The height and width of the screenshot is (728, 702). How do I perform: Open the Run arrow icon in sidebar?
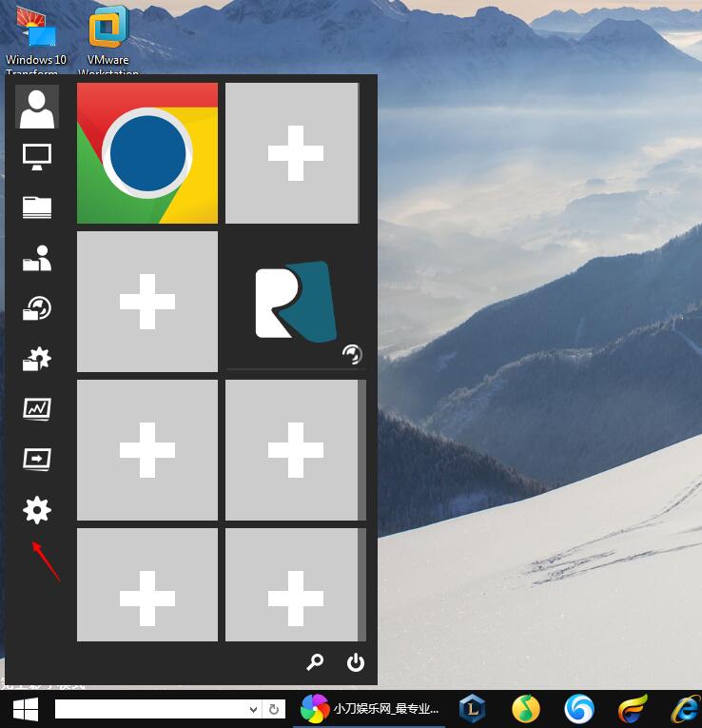point(37,460)
